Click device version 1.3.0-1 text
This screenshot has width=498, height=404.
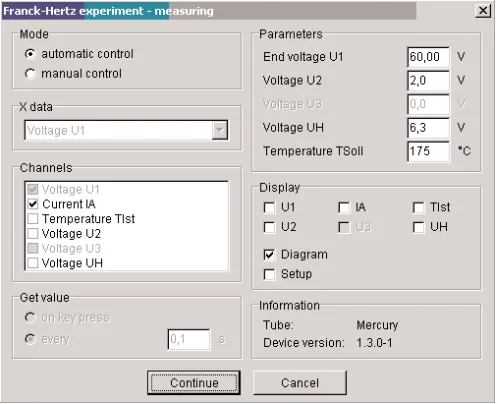(x=374, y=343)
